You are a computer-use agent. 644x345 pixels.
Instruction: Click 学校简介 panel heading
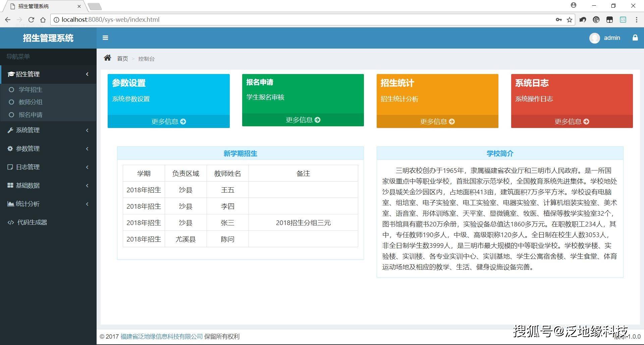point(500,153)
